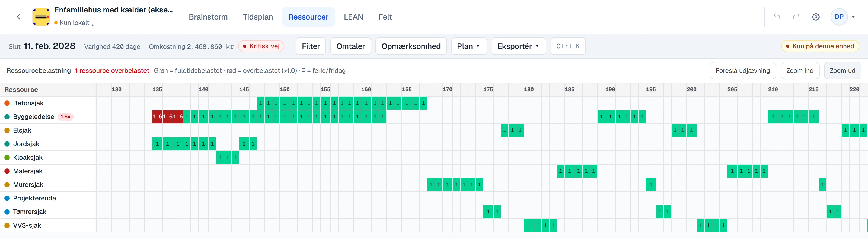Click the orange Betonsjak color dot
The width and height of the screenshot is (868, 239).
[x=7, y=103]
